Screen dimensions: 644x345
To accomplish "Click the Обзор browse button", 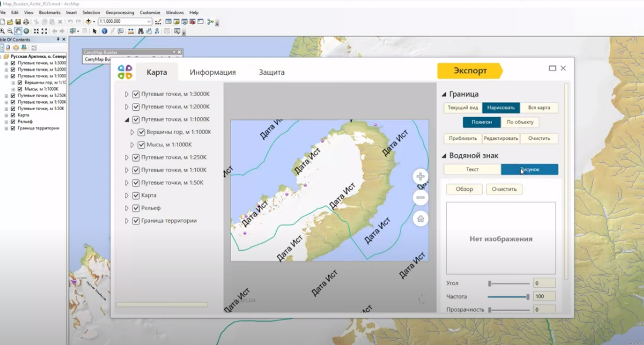I will [464, 189].
